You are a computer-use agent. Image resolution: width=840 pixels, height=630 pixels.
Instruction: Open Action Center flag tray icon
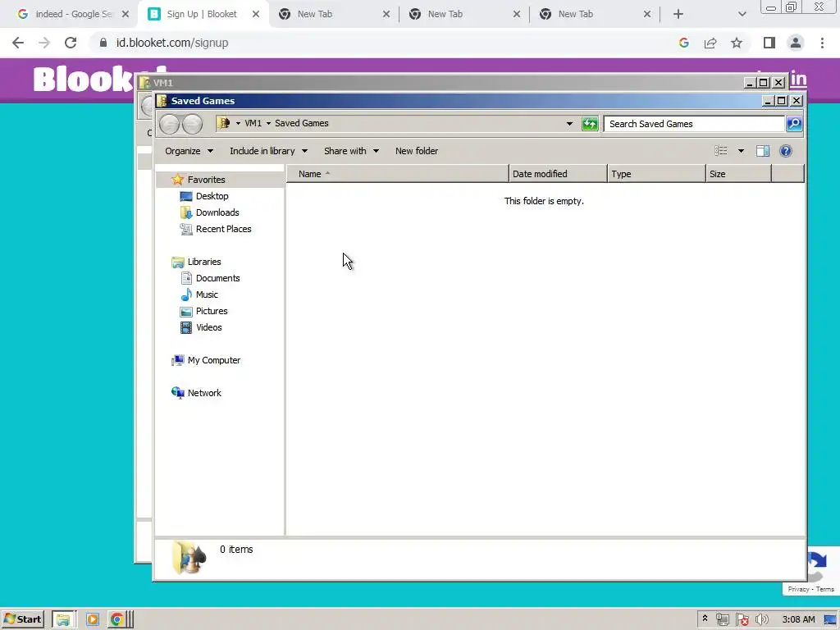pos(742,620)
